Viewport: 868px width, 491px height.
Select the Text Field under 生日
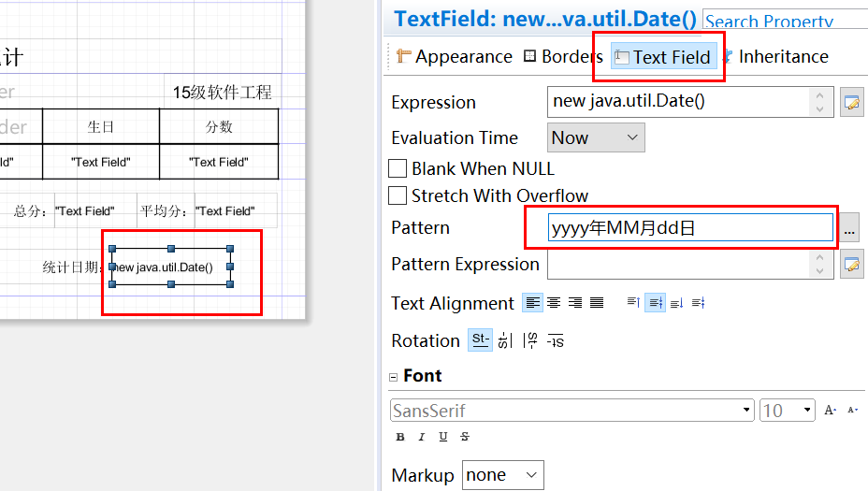click(101, 162)
